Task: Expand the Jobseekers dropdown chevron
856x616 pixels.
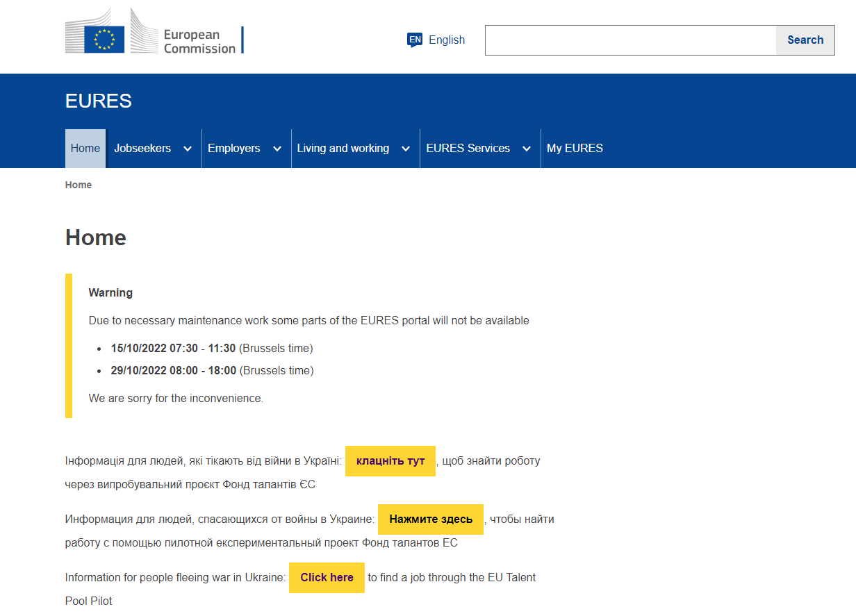Action: pos(188,149)
